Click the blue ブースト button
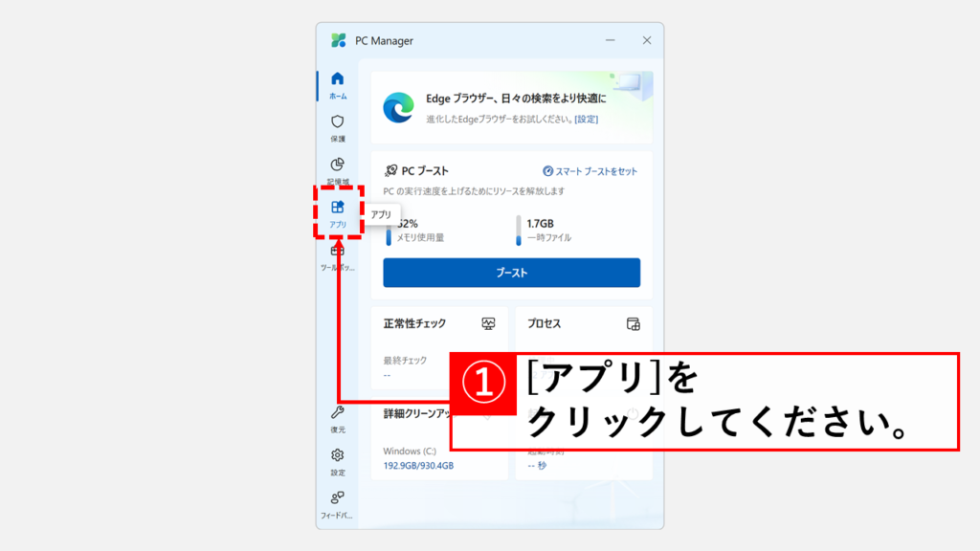Image resolution: width=980 pixels, height=551 pixels. click(511, 273)
